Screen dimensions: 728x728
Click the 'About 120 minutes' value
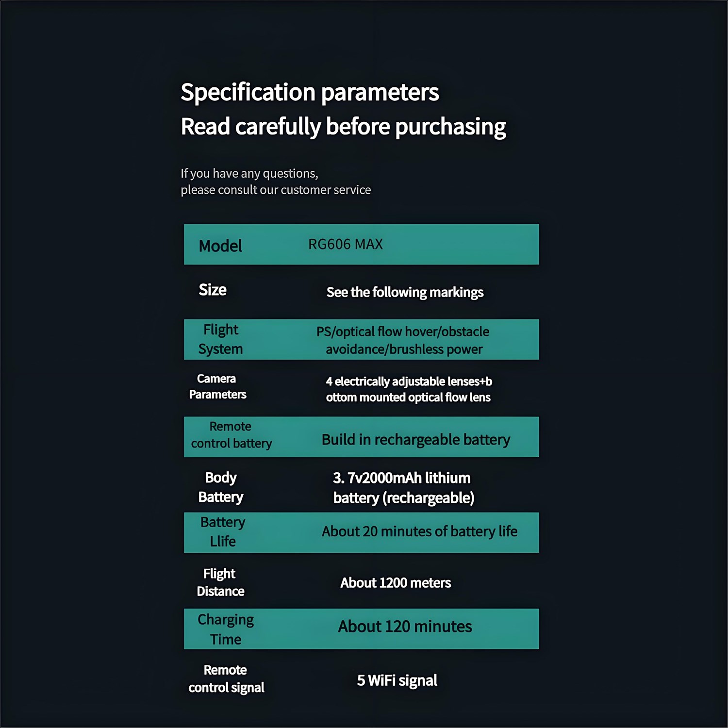tap(405, 627)
